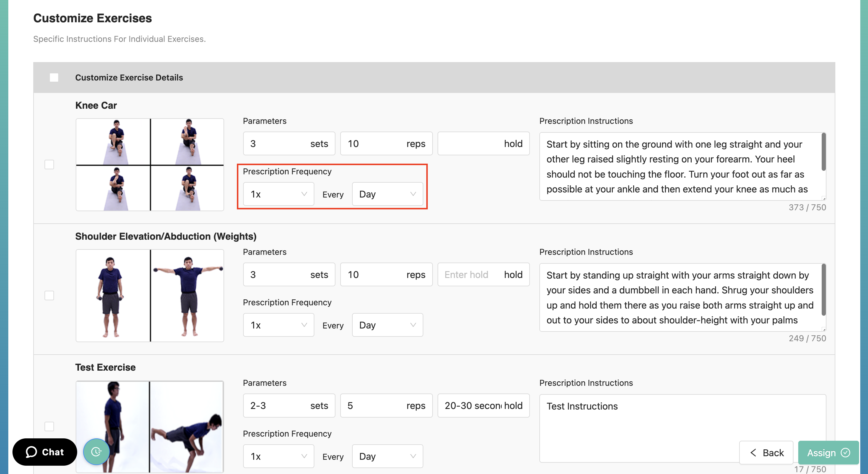Click the green circular clock icon
Viewport: 868px width, 474px height.
click(96, 451)
